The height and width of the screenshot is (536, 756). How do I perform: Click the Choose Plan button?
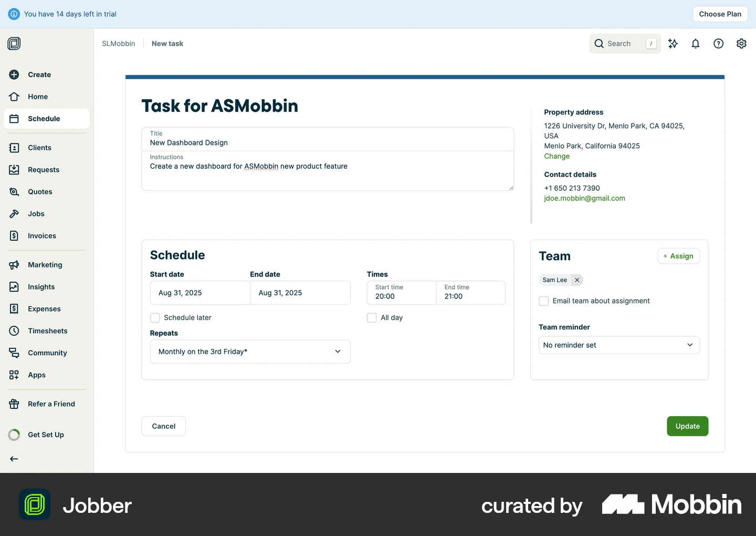tap(720, 14)
